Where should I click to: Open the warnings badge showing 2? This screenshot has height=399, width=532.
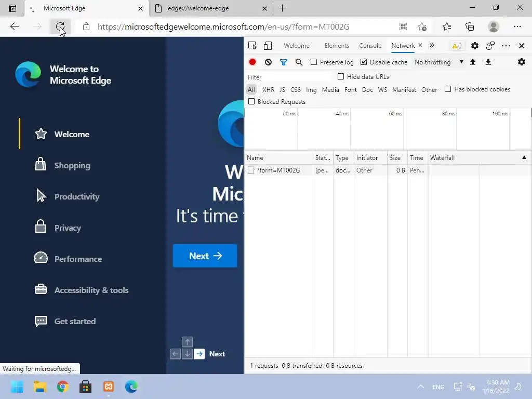[457, 46]
